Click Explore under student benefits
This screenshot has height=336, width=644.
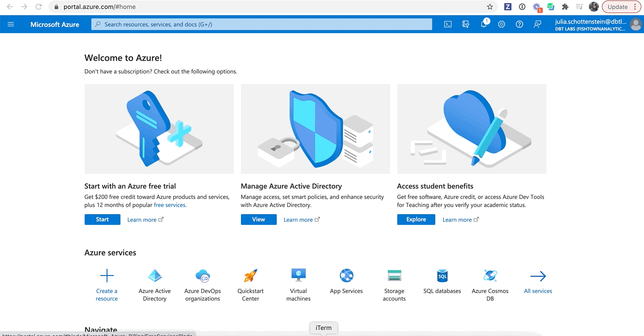pos(416,220)
